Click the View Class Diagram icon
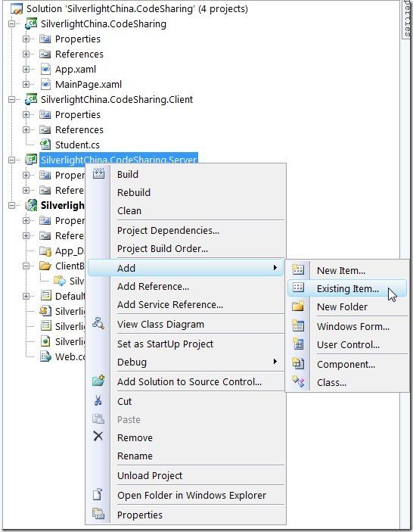413x532 pixels. tap(98, 324)
